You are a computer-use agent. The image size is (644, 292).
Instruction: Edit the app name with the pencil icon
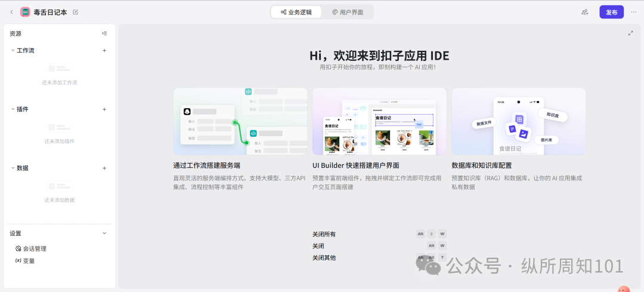(75, 13)
